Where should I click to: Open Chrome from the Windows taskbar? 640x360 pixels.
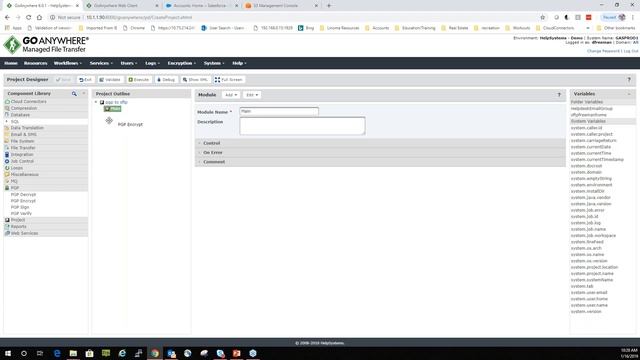(155, 353)
